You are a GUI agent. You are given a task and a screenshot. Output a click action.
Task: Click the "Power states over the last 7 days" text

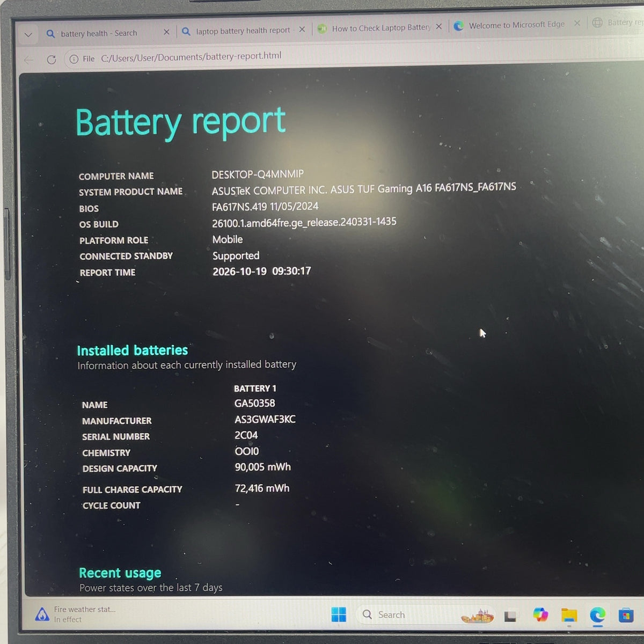click(x=151, y=588)
